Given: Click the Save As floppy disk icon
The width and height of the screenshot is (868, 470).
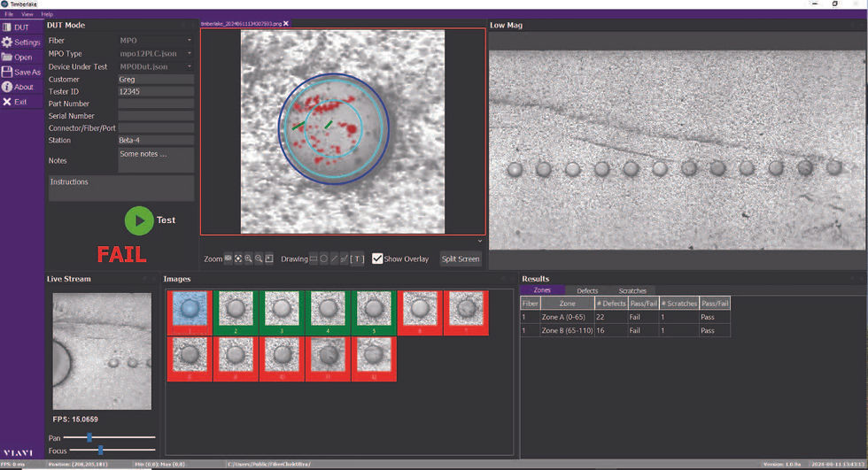Looking at the screenshot, I should pos(7,73).
